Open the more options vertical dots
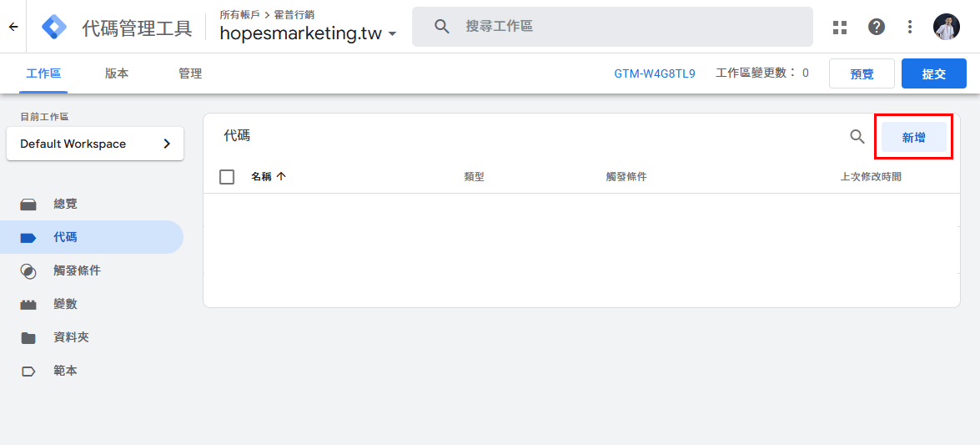Image resolution: width=980 pixels, height=445 pixels. [910, 27]
